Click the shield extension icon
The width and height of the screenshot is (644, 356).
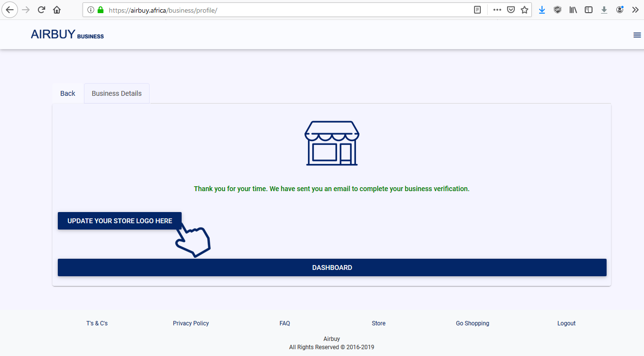pyautogui.click(x=558, y=10)
